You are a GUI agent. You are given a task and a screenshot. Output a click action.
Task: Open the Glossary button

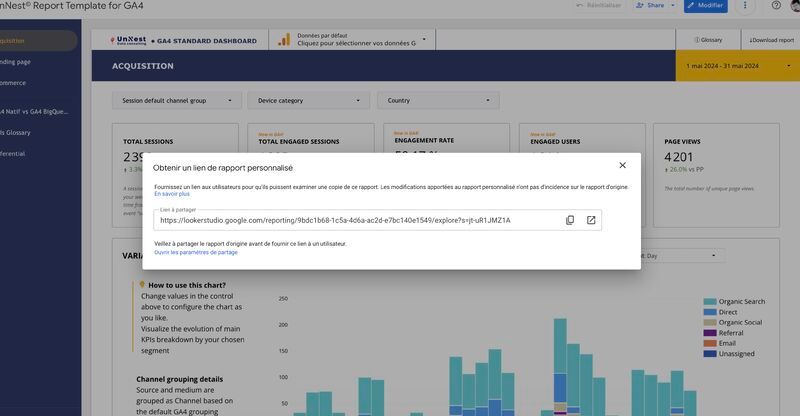coord(708,40)
